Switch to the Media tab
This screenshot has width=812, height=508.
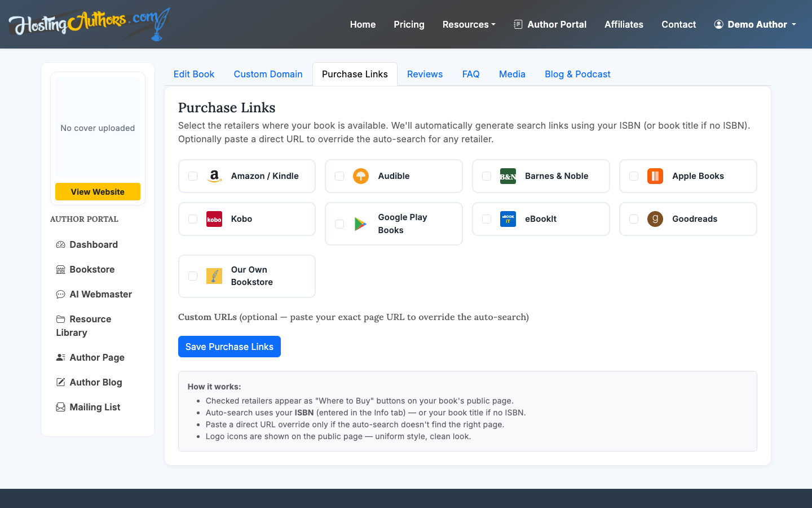[512, 74]
